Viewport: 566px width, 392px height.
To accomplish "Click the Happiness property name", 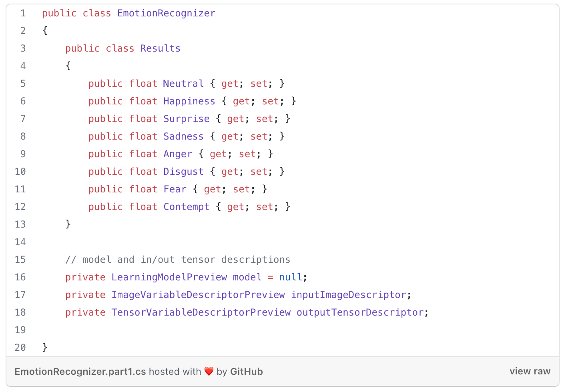I will [189, 101].
